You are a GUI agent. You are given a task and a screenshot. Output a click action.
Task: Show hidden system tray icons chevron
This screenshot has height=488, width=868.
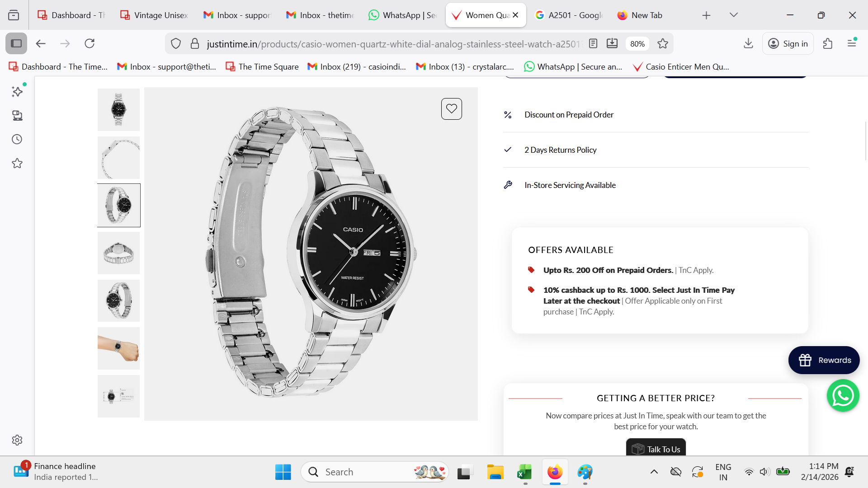[654, 472]
